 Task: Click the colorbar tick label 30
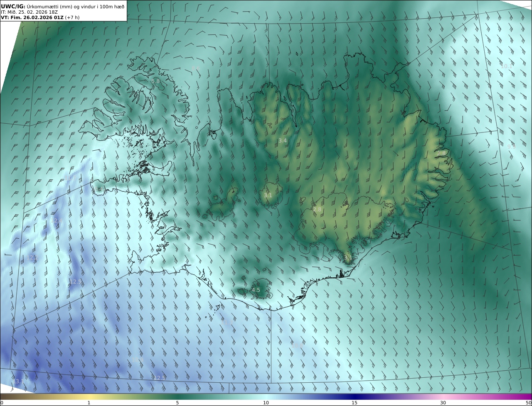[443, 403]
